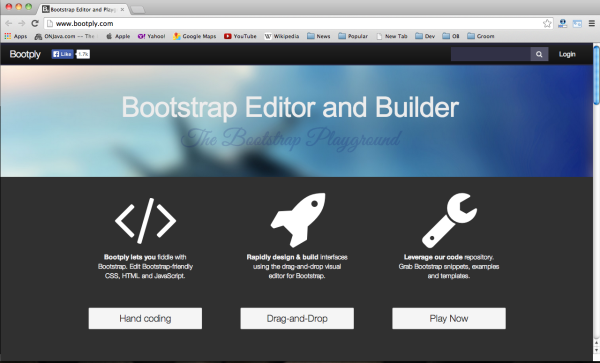Click the browser back arrow
This screenshot has width=600, height=363.
pyautogui.click(x=8, y=23)
